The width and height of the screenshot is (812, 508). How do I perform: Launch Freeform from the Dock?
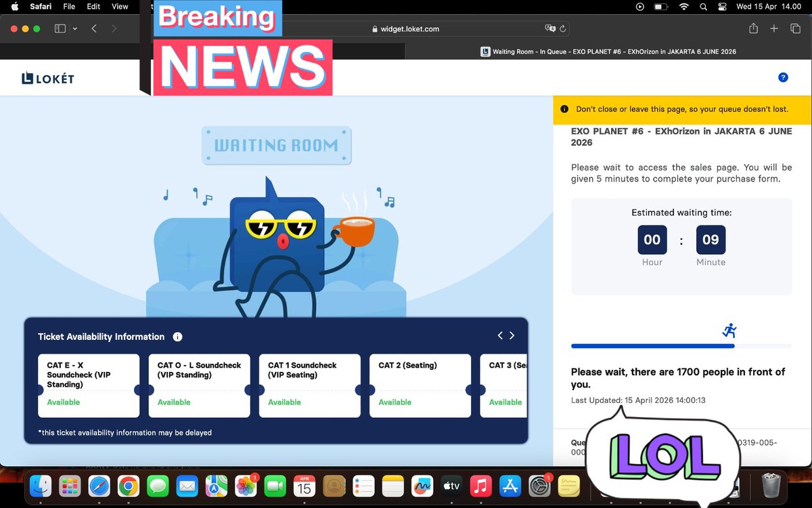point(422,486)
